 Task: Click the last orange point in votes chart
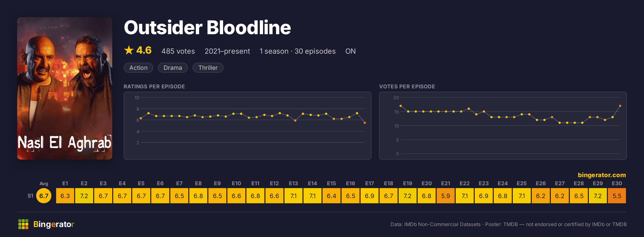click(x=620, y=106)
